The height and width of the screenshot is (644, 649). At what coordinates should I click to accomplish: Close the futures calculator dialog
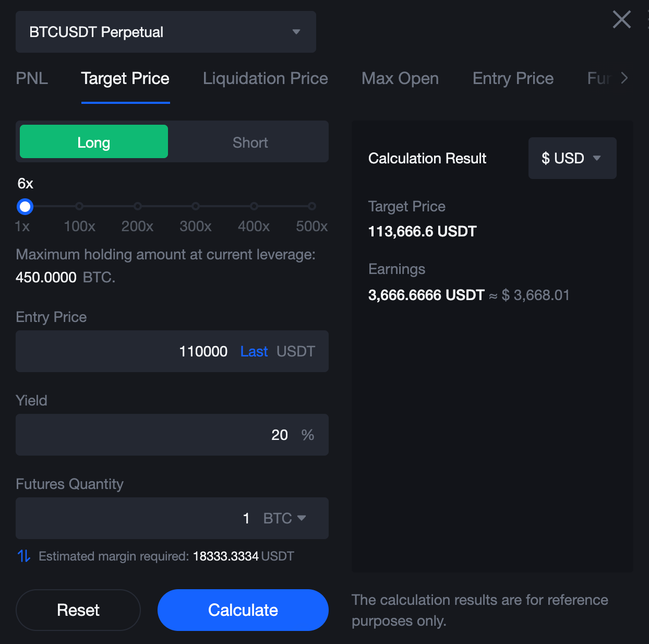[621, 20]
